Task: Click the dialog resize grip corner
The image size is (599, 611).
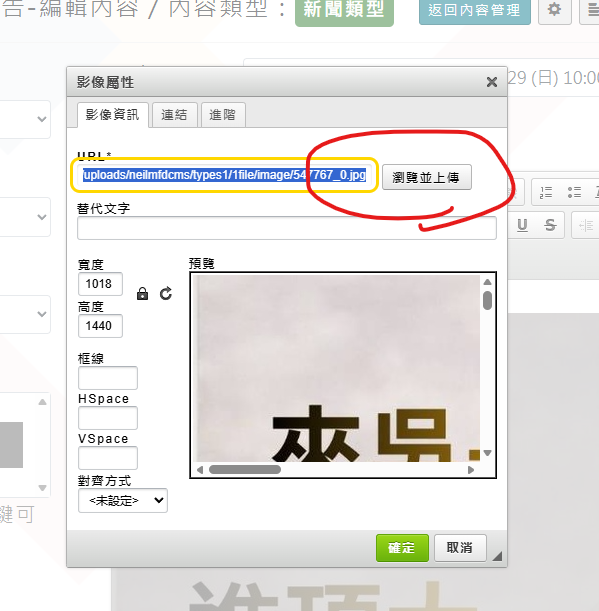Action: (497, 556)
